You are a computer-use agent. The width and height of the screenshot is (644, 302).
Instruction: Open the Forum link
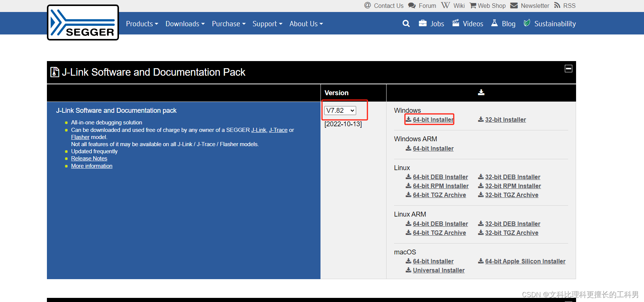click(427, 6)
